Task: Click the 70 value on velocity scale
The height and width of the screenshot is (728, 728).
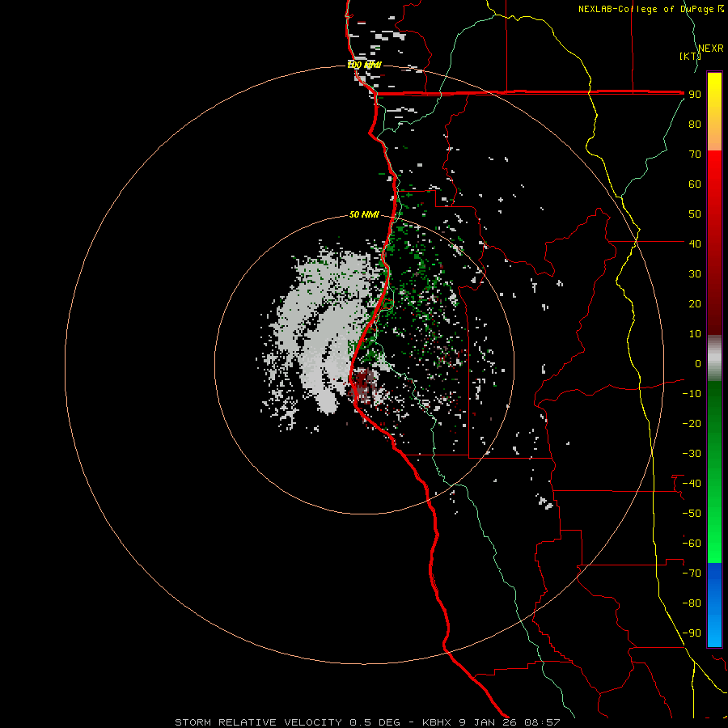Action: tap(695, 154)
